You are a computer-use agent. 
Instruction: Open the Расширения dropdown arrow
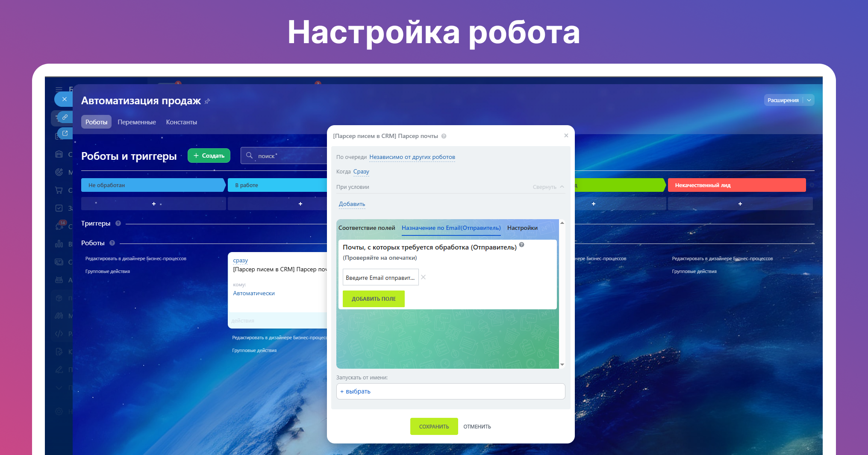tap(809, 100)
